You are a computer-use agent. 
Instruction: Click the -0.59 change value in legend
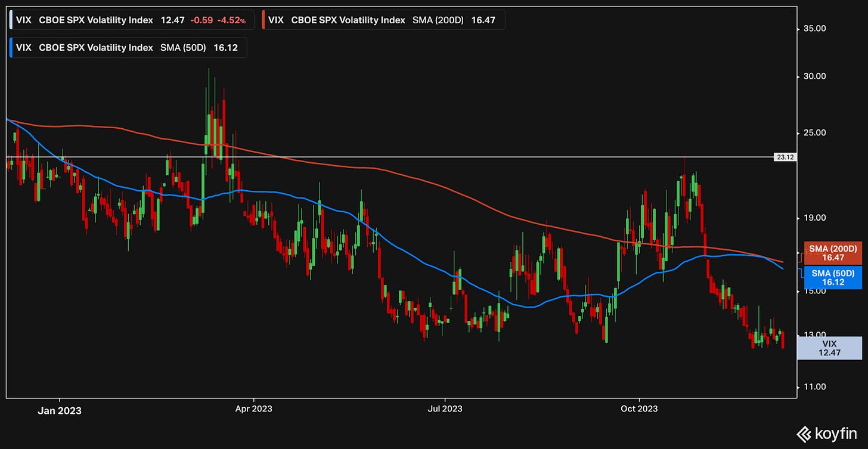tap(201, 20)
